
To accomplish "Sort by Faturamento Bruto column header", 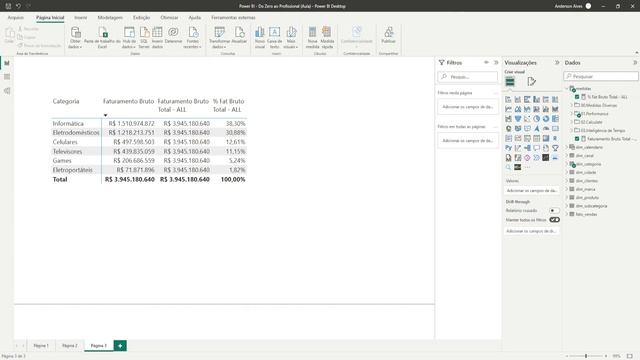I will (128, 101).
